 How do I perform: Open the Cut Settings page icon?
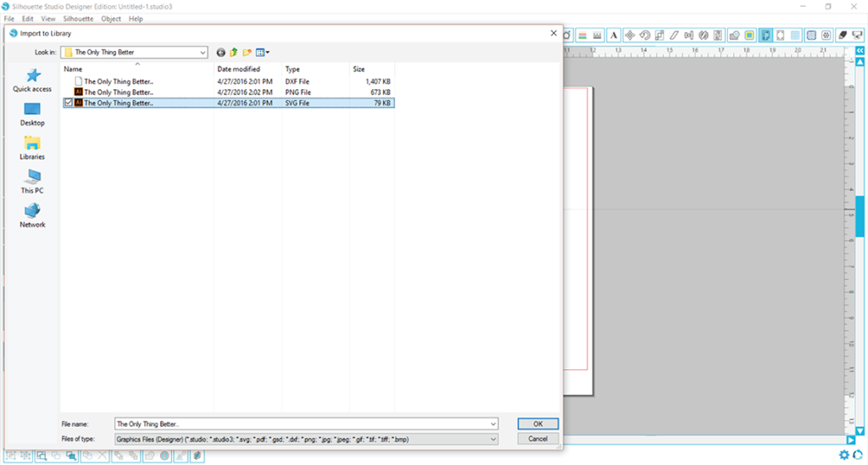point(781,36)
